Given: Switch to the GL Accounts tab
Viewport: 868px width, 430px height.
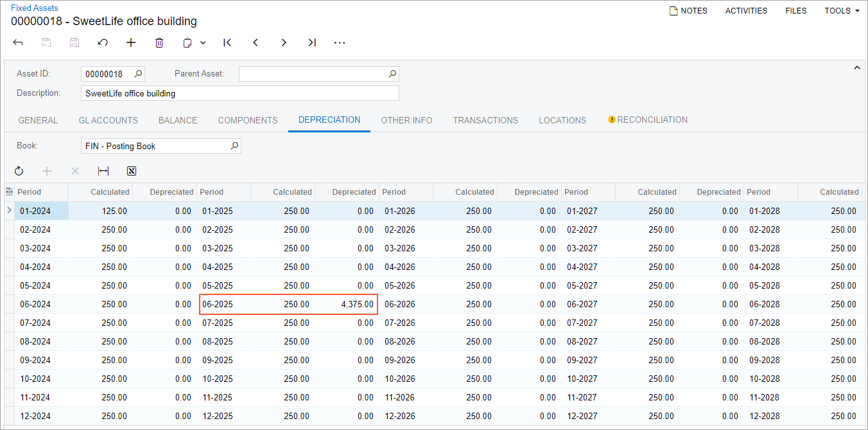Looking at the screenshot, I should click(108, 120).
